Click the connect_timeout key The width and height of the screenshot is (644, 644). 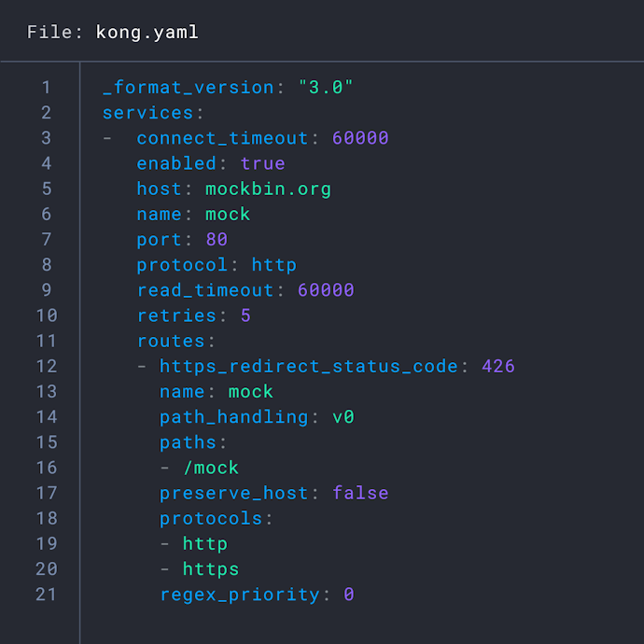[x=221, y=138]
